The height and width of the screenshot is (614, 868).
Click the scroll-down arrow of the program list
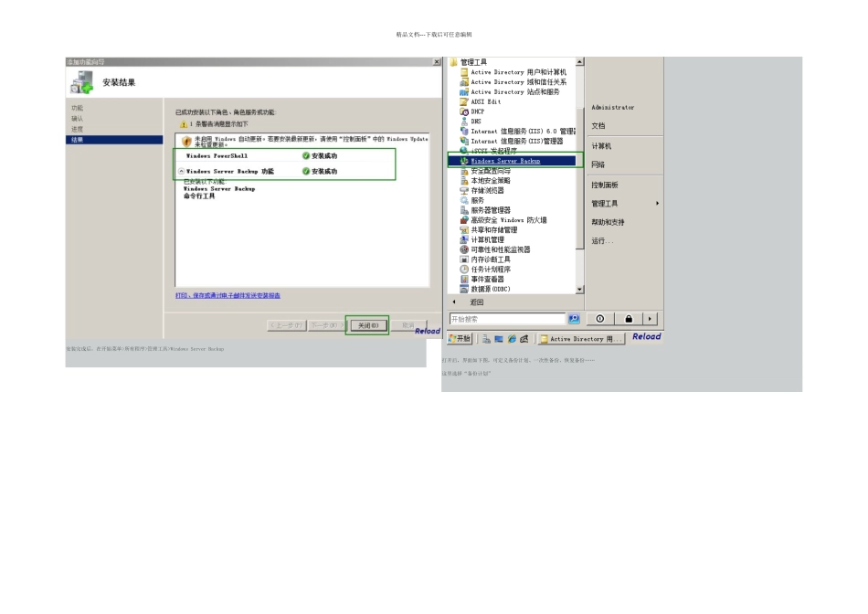coord(579,290)
